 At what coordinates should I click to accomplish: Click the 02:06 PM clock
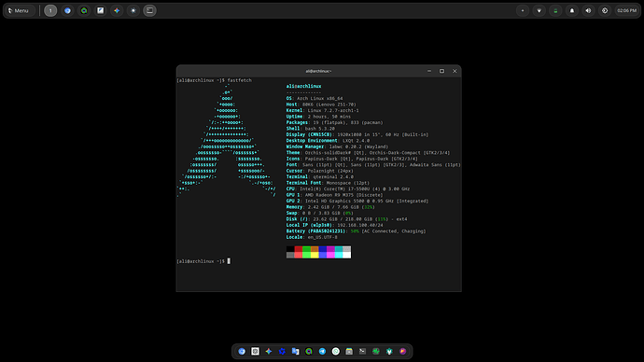(627, 10)
